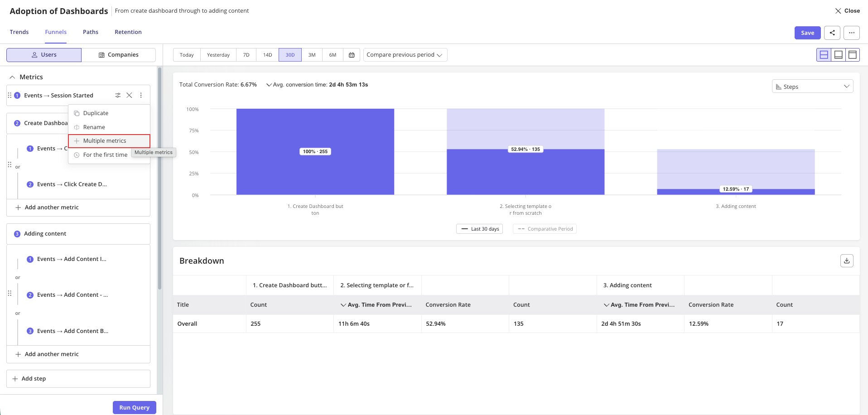
Task: Click the 2d 4h 51m 30s table cell
Action: (640, 324)
